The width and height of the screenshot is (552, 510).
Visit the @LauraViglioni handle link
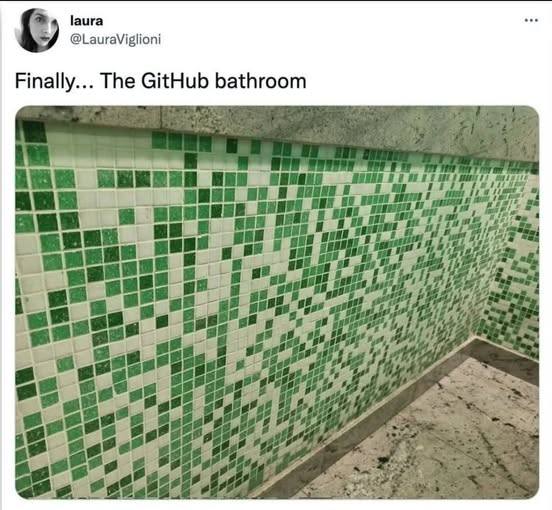(116, 39)
